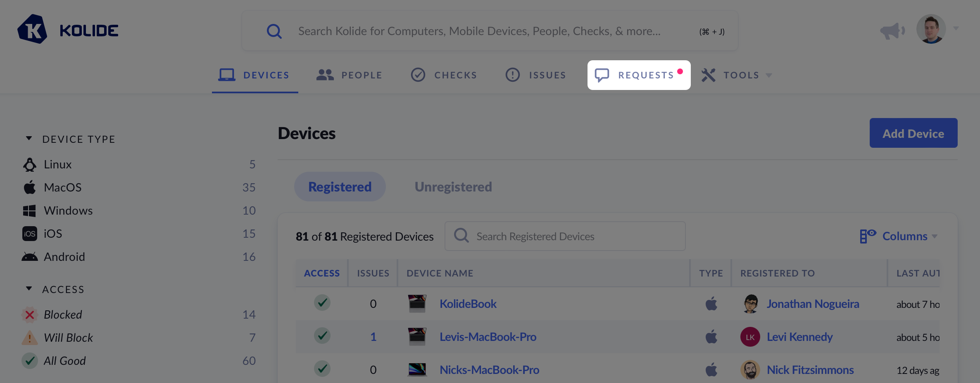This screenshot has height=383, width=980.
Task: Click the Kolide logo icon
Action: point(32,29)
